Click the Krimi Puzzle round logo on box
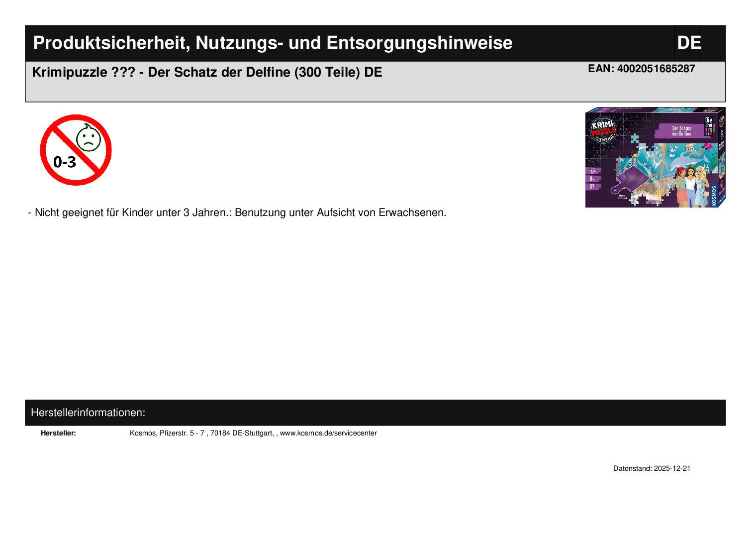 [603, 130]
